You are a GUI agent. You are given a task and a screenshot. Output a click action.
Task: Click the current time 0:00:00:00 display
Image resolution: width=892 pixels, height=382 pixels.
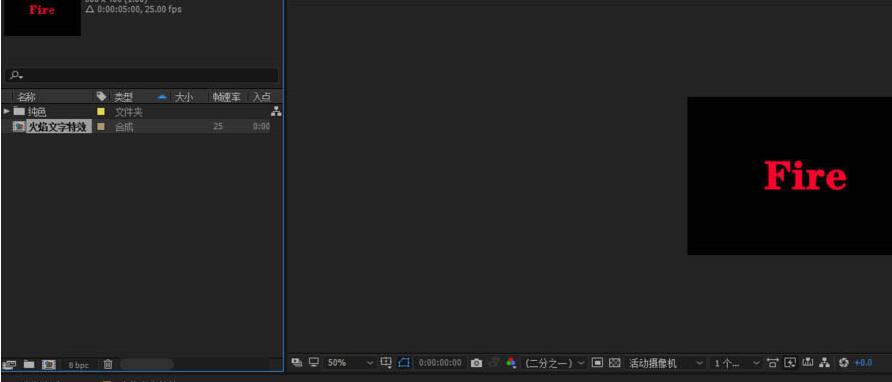click(440, 363)
